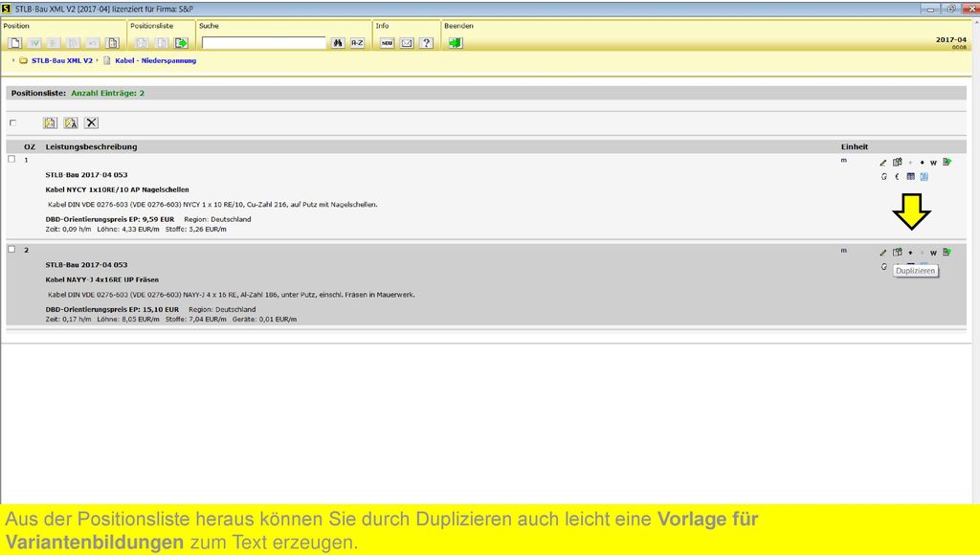
Task: Click the first yellow list icon beside select-all
Action: [50, 123]
